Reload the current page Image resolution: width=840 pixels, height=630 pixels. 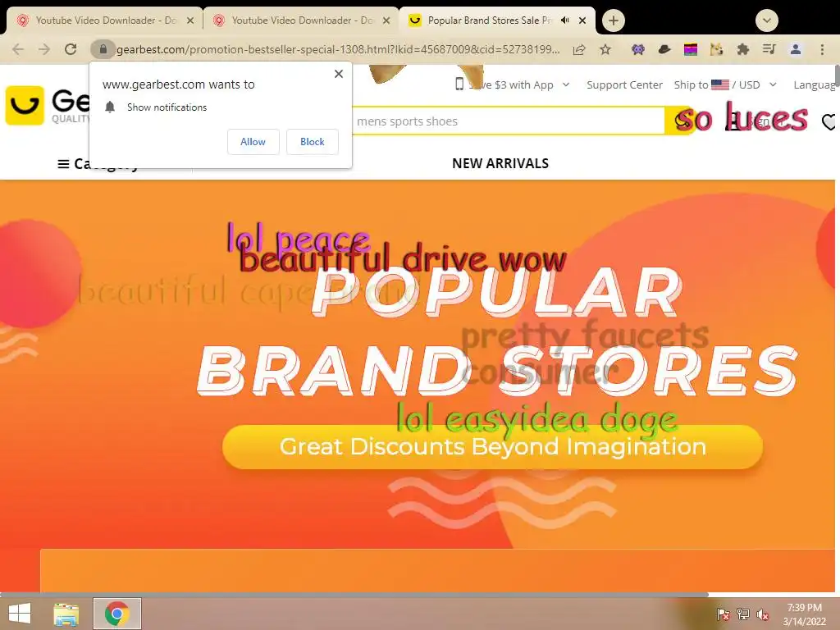click(71, 50)
